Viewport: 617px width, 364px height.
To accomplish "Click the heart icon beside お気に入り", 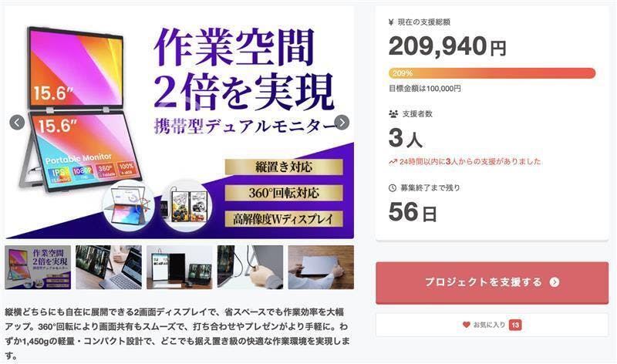I will coord(466,325).
